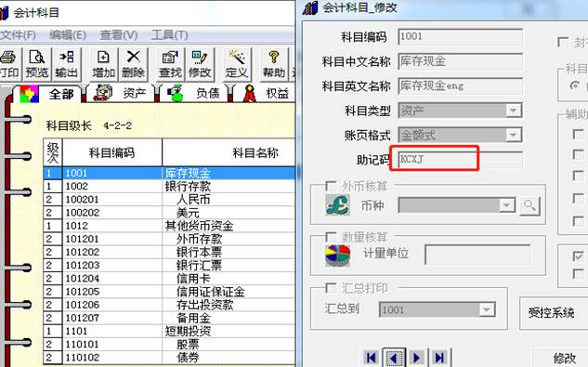
Task: Click the Print (打印) toolbar icon
Action: point(8,64)
